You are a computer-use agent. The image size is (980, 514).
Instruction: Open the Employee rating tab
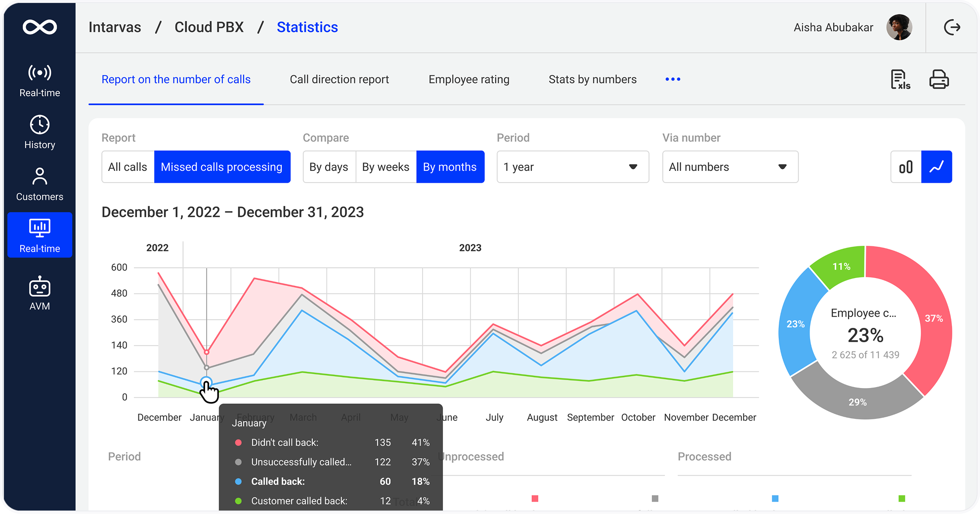469,79
